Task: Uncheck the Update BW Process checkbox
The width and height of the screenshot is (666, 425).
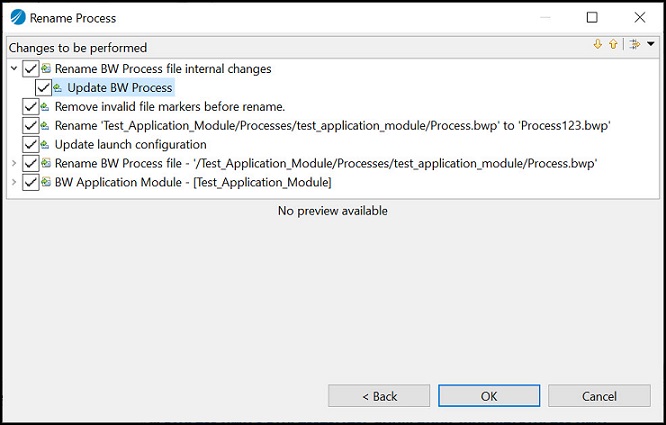Action: (43, 88)
